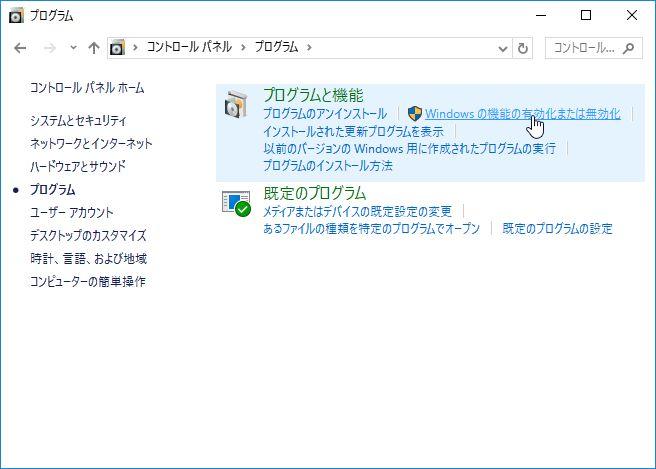This screenshot has width=656, height=469.
Task: Click the 既定のプログラム checkmark icon
Action: point(237,204)
